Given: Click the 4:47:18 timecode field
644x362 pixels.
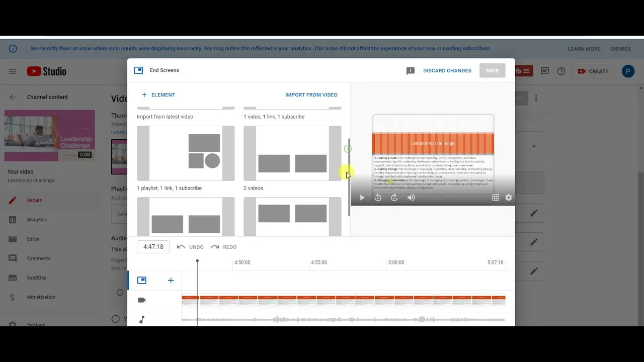Looking at the screenshot, I should tap(153, 247).
